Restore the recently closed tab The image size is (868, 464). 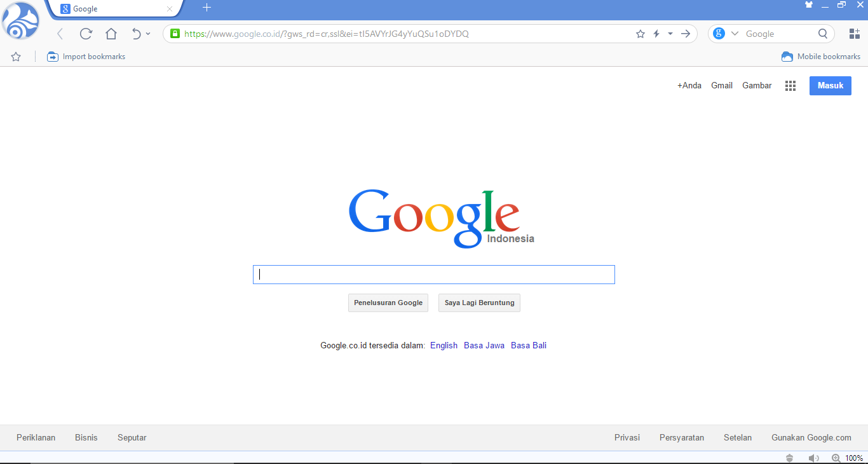click(x=136, y=34)
